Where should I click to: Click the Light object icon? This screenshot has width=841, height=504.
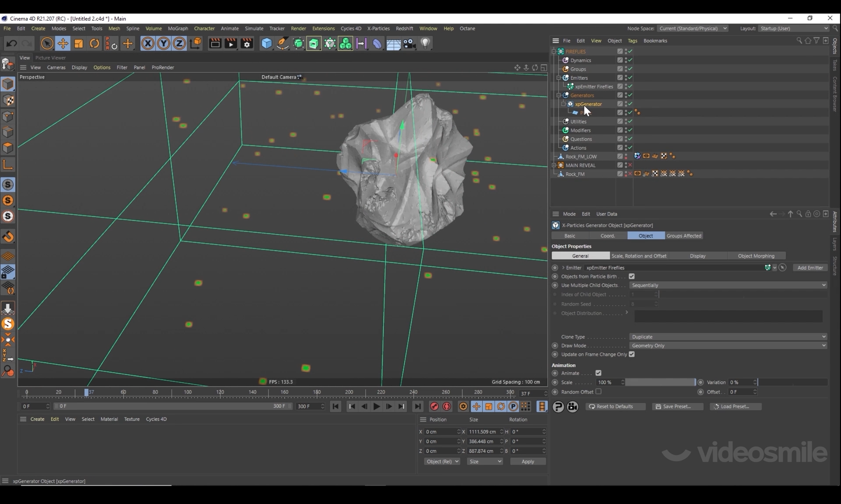point(425,43)
